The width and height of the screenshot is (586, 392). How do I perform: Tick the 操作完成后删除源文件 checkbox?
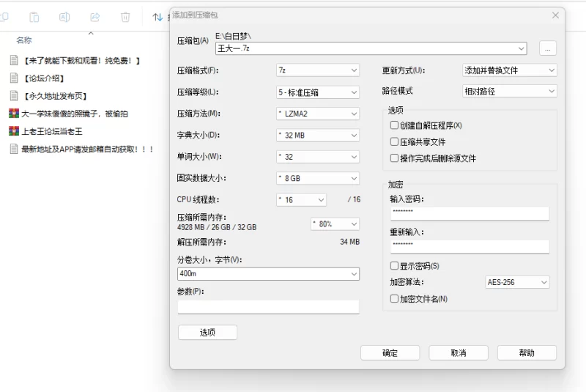(395, 158)
